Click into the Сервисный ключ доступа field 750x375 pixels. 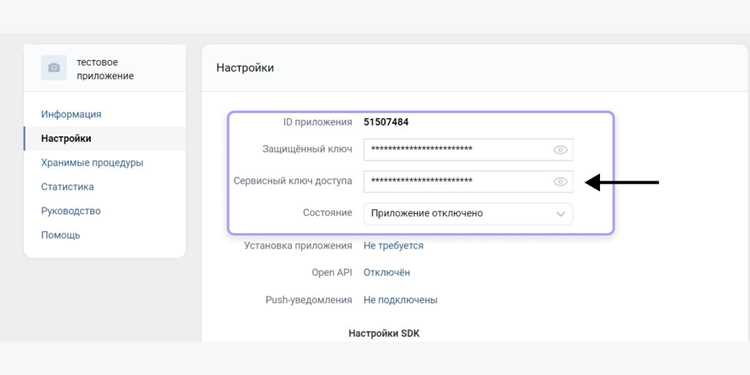[x=468, y=182]
